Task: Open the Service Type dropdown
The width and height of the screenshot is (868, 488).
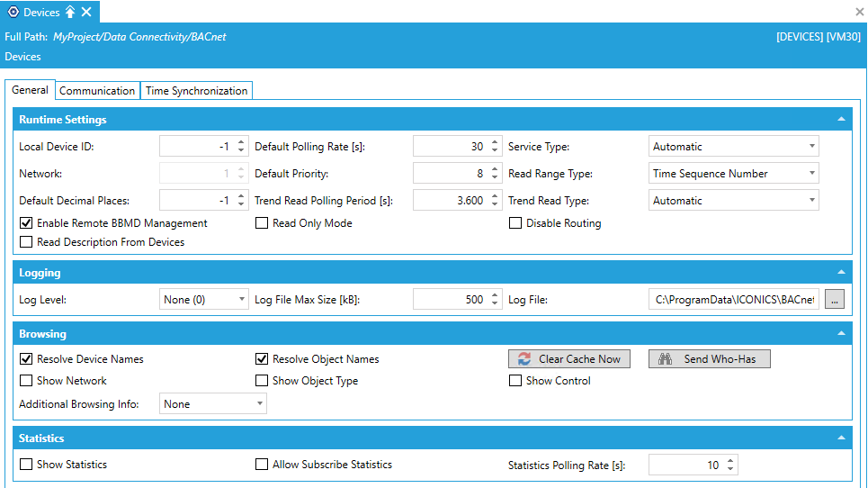Action: [733, 147]
